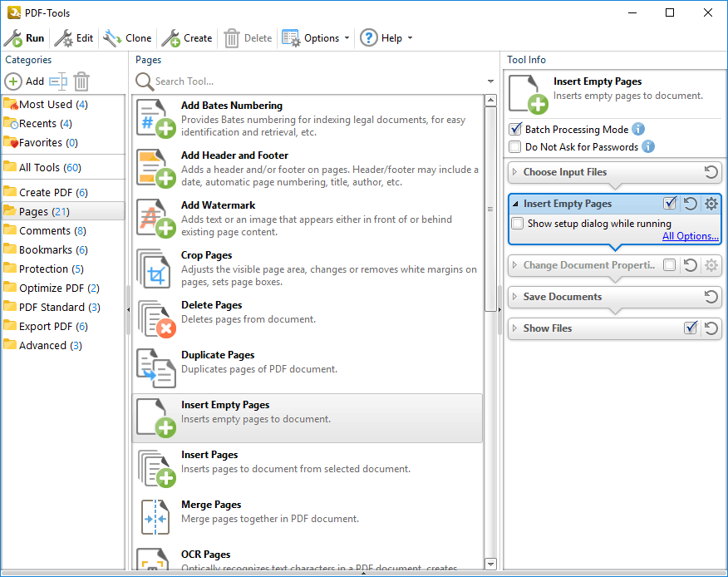The width and height of the screenshot is (728, 577).
Task: Click the Clone tool icon
Action: (x=112, y=38)
